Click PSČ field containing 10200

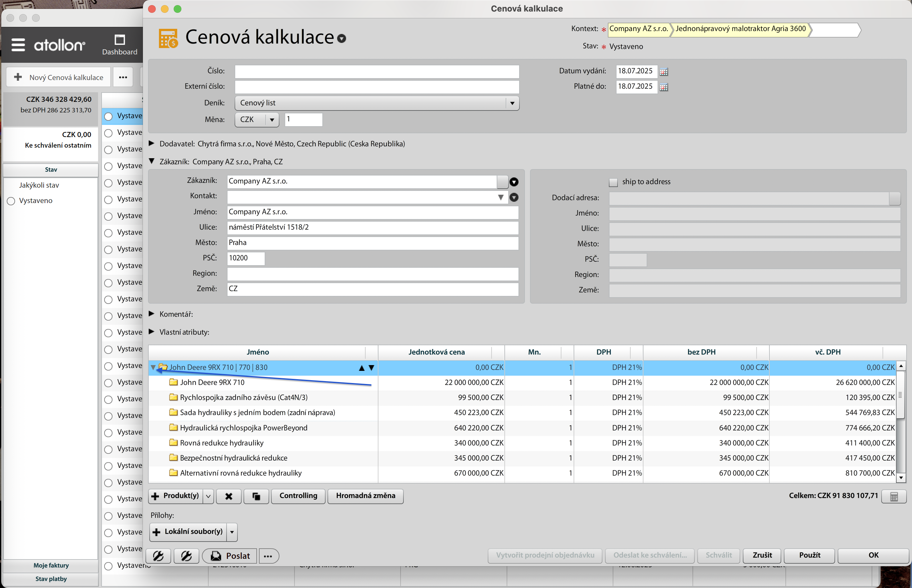pyautogui.click(x=246, y=258)
